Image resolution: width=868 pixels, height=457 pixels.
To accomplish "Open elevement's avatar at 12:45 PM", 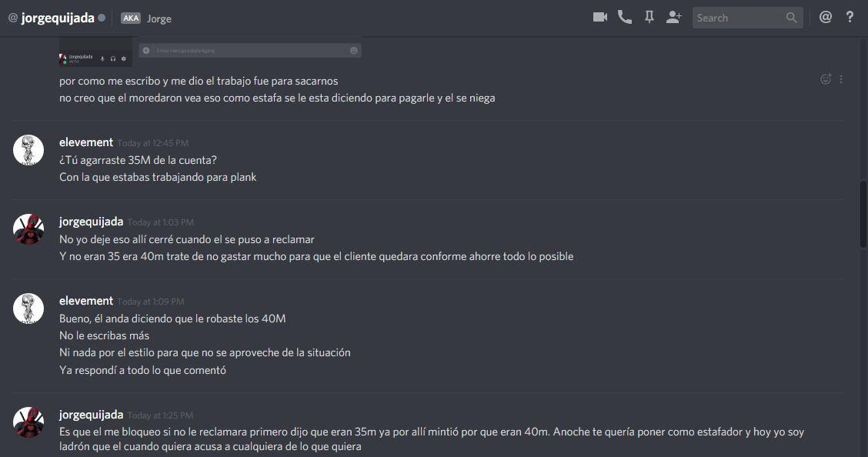I will tap(28, 150).
